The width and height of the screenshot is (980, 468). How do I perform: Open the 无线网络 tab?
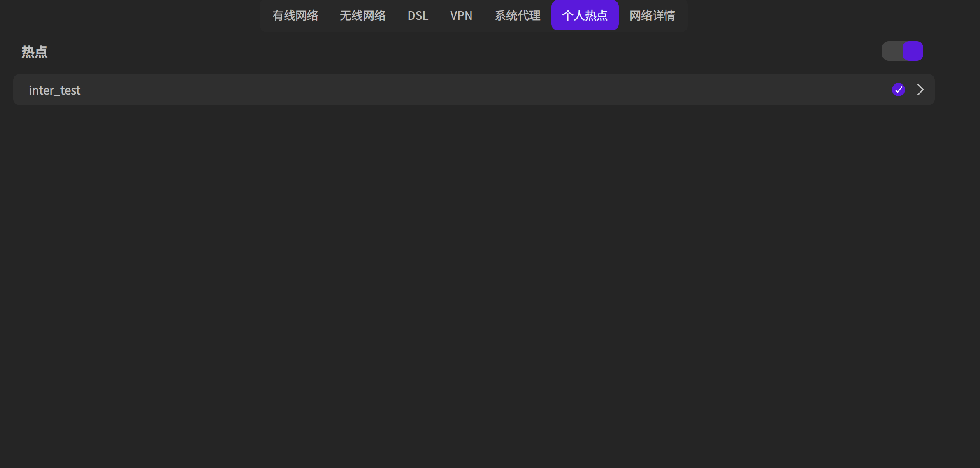362,16
